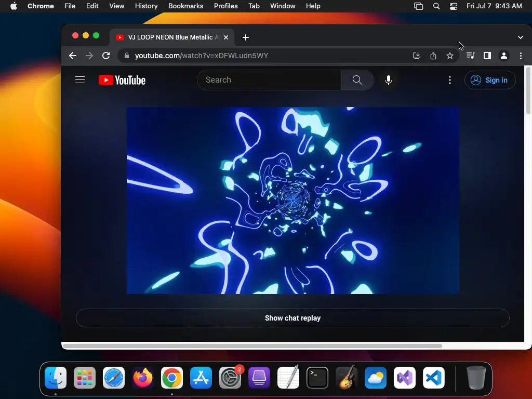
Task: Click the lock site info icon
Action: click(x=127, y=56)
